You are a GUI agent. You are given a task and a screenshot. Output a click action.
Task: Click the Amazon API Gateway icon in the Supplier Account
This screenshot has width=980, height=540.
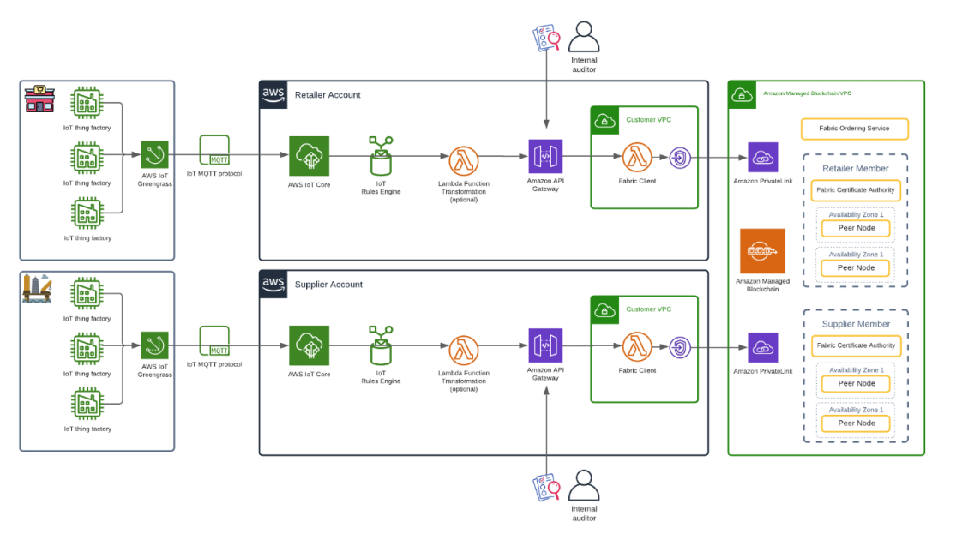pos(545,345)
